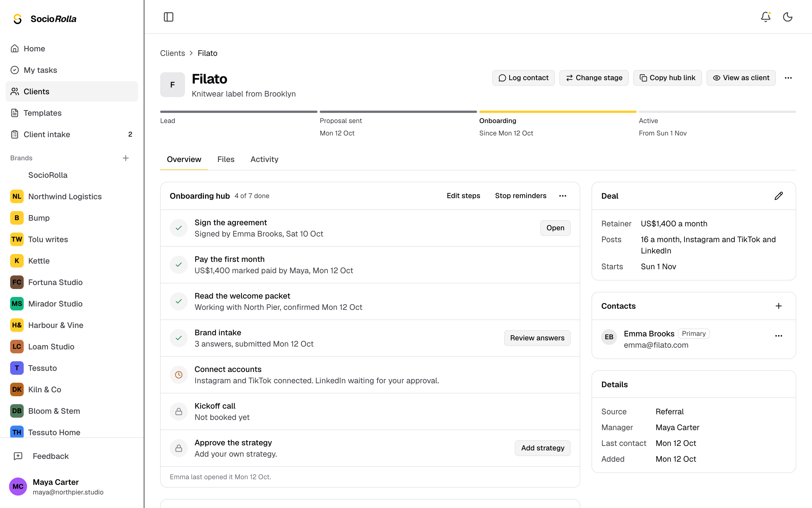Click the SocioRolla logo
This screenshot has width=812, height=508.
point(44,19)
